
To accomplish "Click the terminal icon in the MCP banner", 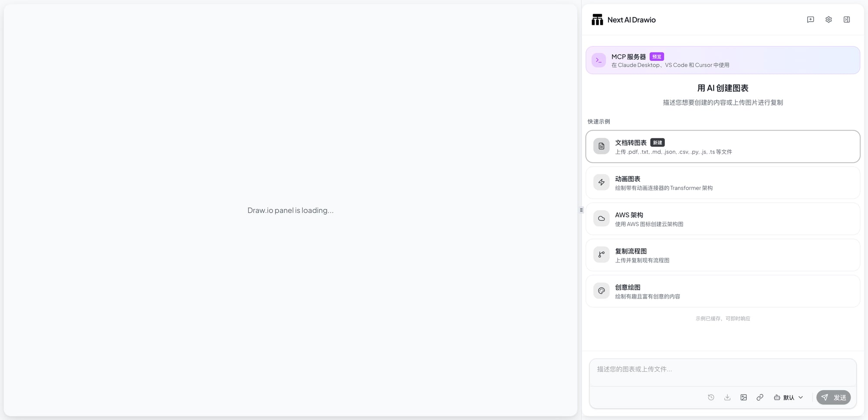I will click(598, 60).
